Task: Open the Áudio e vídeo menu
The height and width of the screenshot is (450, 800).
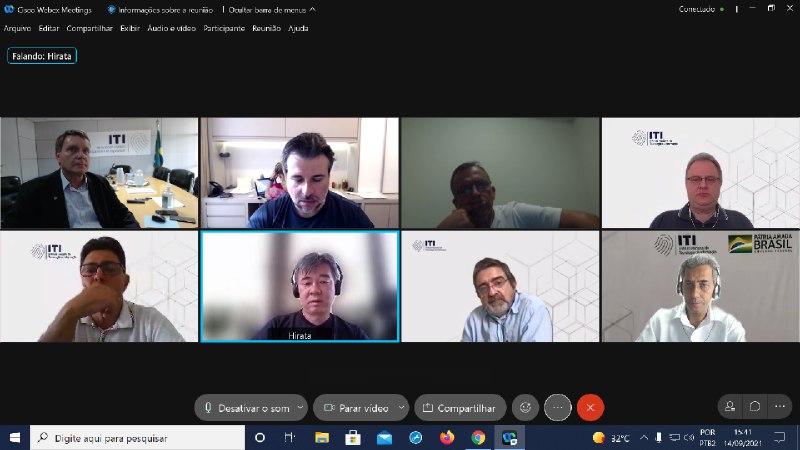Action: [171, 29]
